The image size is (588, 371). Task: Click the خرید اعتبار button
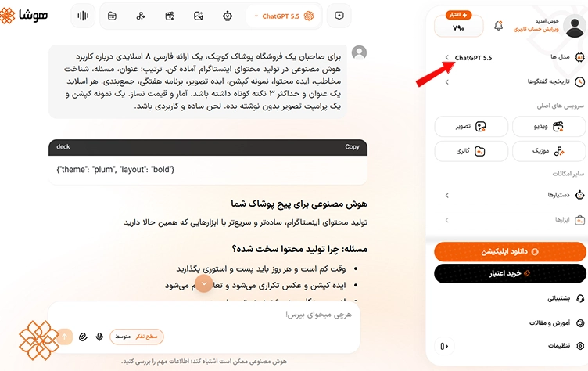pyautogui.click(x=510, y=273)
